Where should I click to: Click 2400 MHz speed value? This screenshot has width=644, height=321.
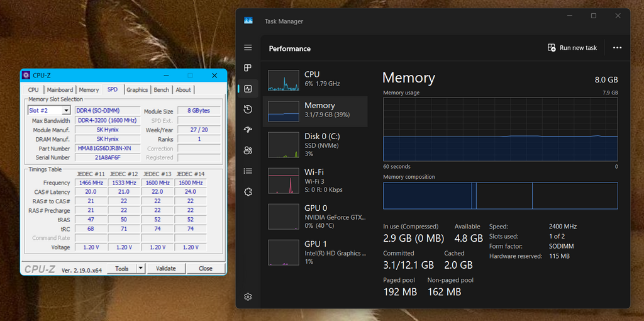(x=563, y=227)
